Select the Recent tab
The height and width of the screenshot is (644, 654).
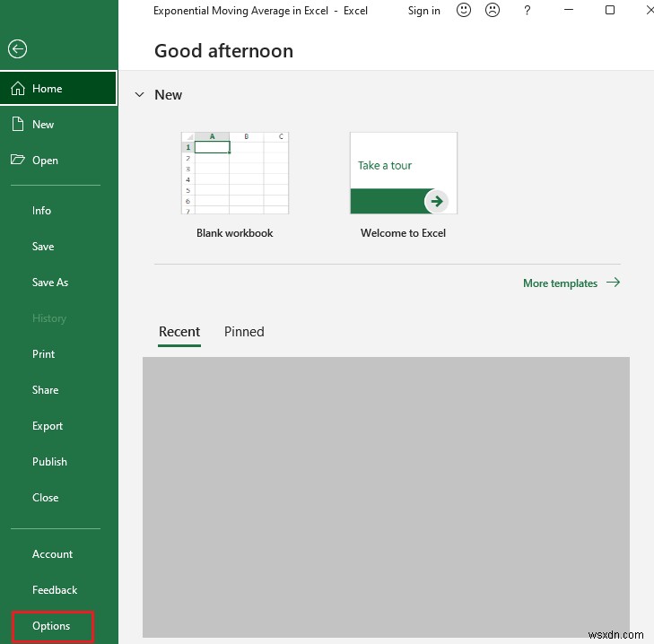[x=179, y=332]
